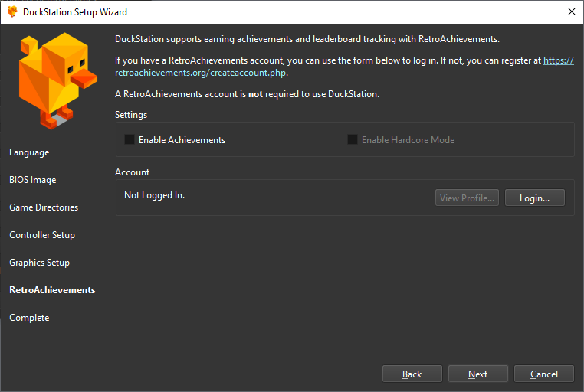Click the 'Not Logged In.' status text
Viewport: 584px width, 392px height.
pyautogui.click(x=154, y=195)
